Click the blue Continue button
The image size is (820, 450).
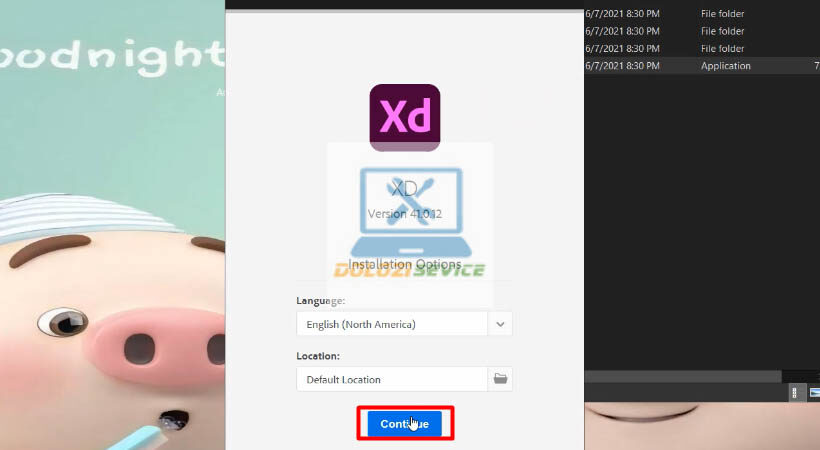tap(405, 423)
